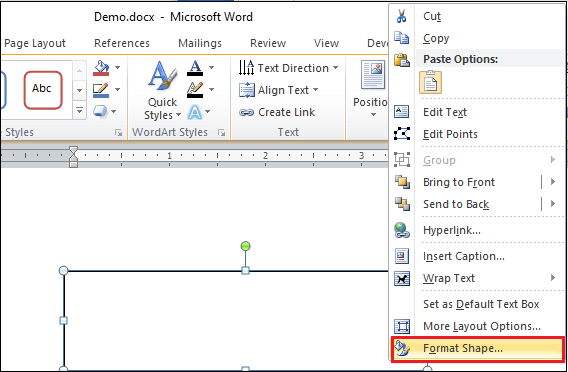The image size is (568, 372).
Task: Open the Text Fill dropdown arrow
Action: click(211, 67)
